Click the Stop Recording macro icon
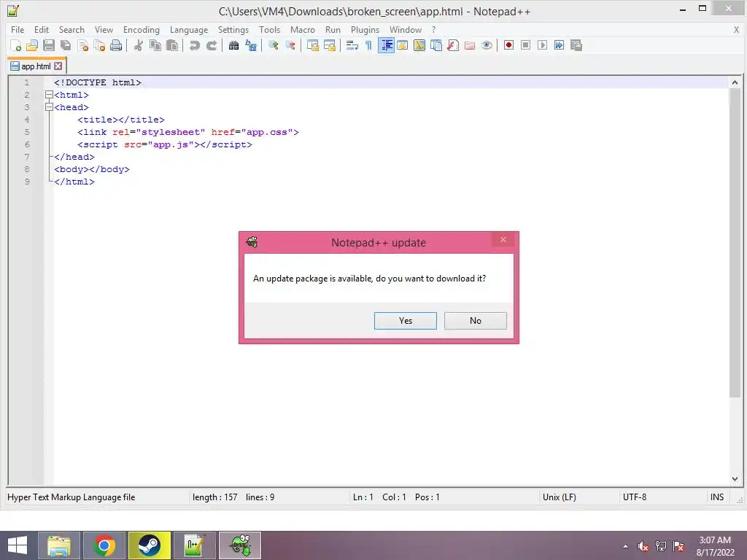 525,45
